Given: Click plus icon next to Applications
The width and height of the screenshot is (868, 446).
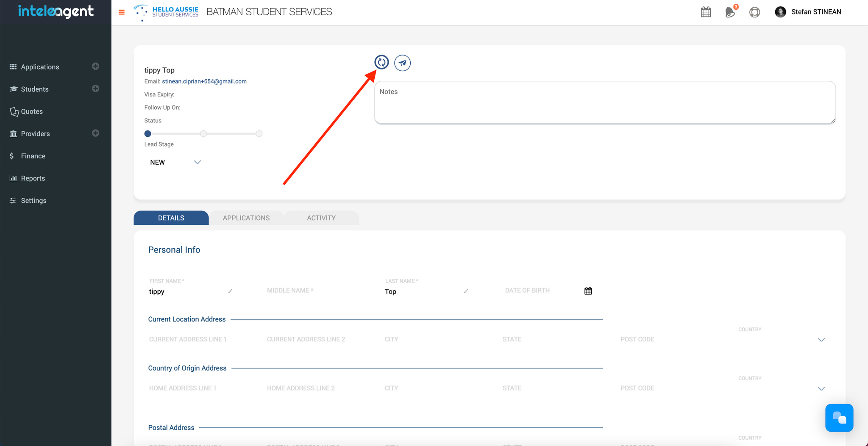Looking at the screenshot, I should click(96, 66).
